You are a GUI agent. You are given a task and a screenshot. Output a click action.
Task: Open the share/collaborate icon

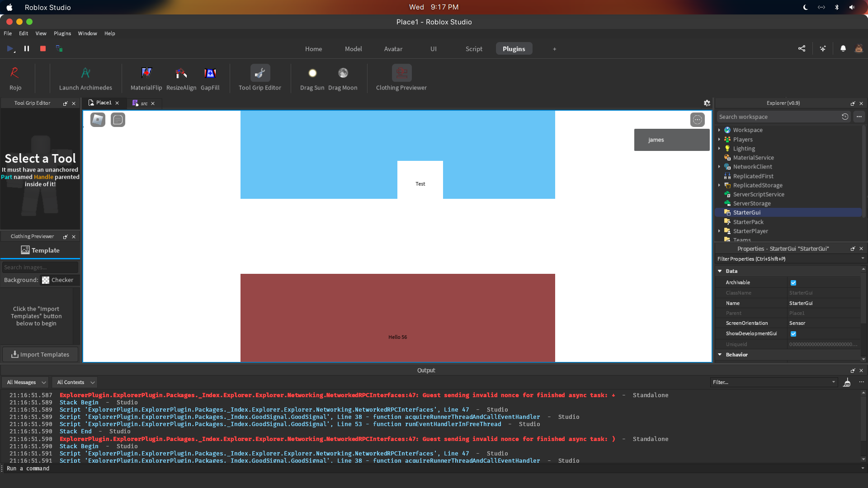802,48
